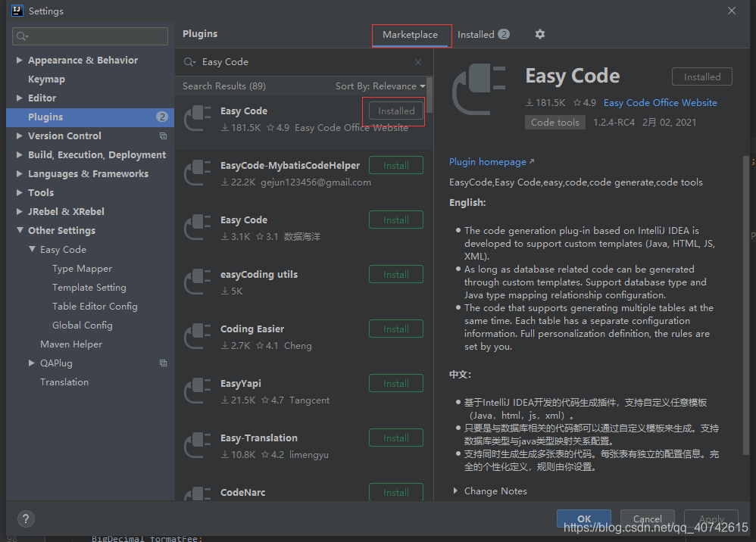756x542 pixels.
Task: Collapse the Other Settings section
Action: click(19, 230)
